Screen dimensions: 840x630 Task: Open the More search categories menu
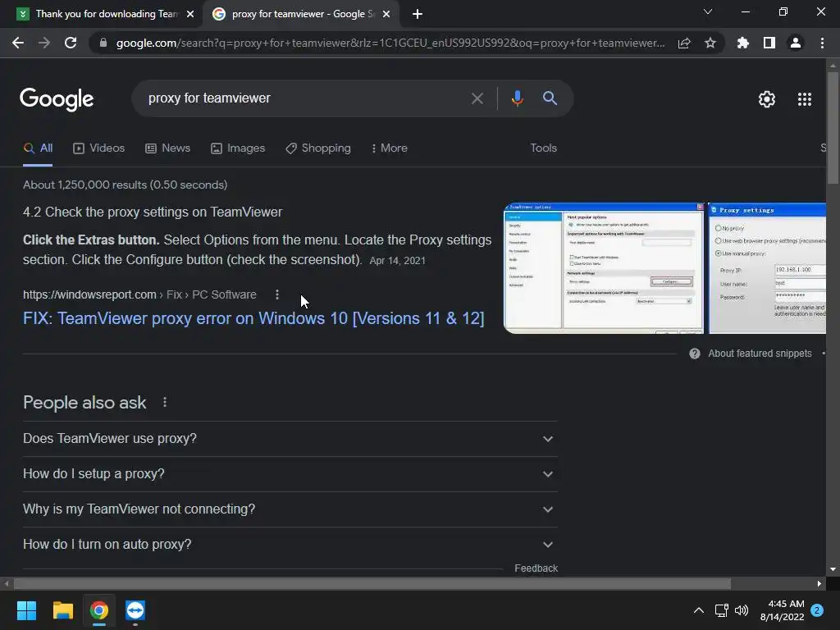click(390, 148)
